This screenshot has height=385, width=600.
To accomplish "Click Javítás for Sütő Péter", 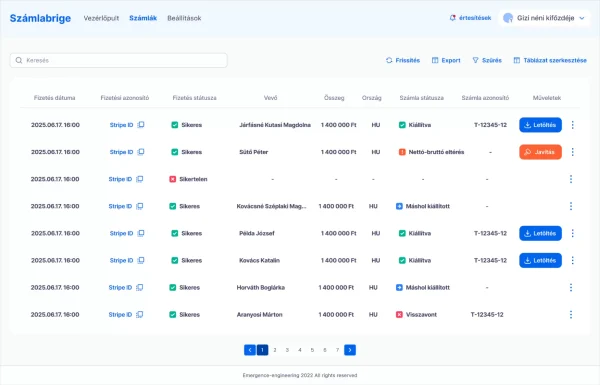I will click(x=540, y=152).
